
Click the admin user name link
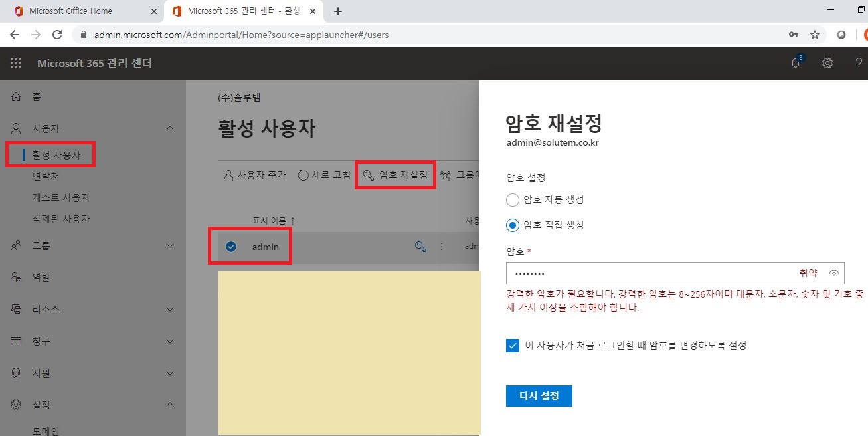click(x=266, y=247)
